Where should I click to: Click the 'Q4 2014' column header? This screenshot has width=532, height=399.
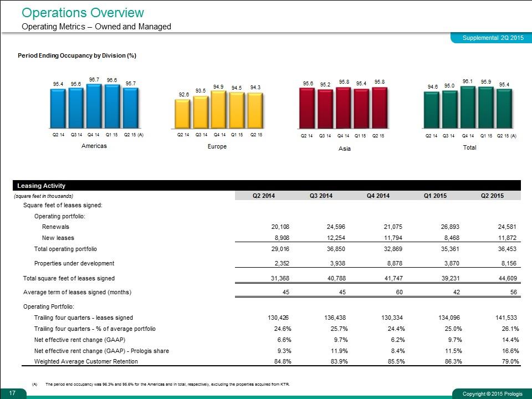click(378, 196)
